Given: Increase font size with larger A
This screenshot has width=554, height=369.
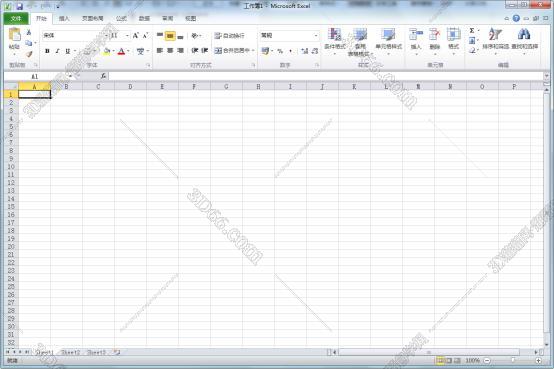Looking at the screenshot, I should pyautogui.click(x=136, y=36).
